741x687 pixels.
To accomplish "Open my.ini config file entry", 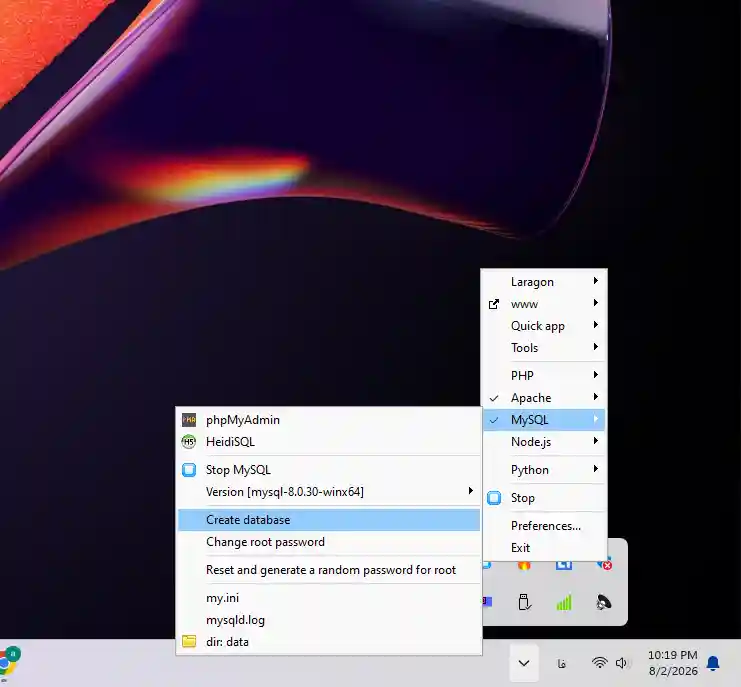I will point(329,598).
